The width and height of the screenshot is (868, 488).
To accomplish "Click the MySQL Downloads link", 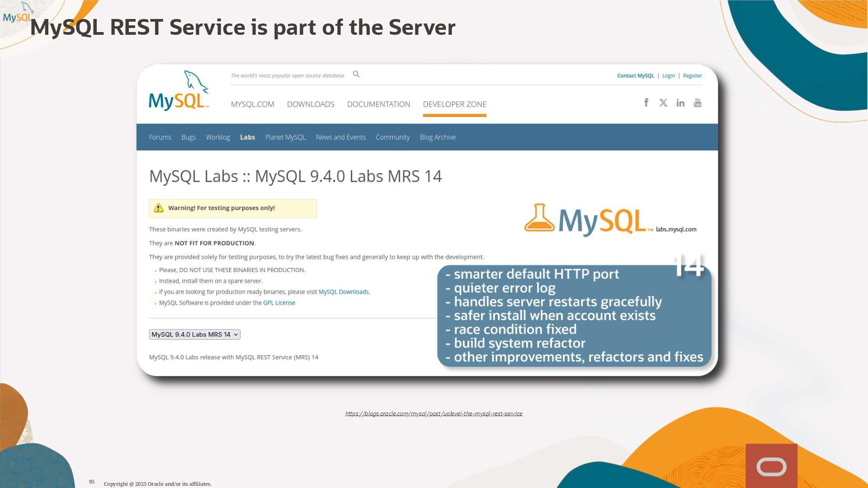I will (344, 292).
